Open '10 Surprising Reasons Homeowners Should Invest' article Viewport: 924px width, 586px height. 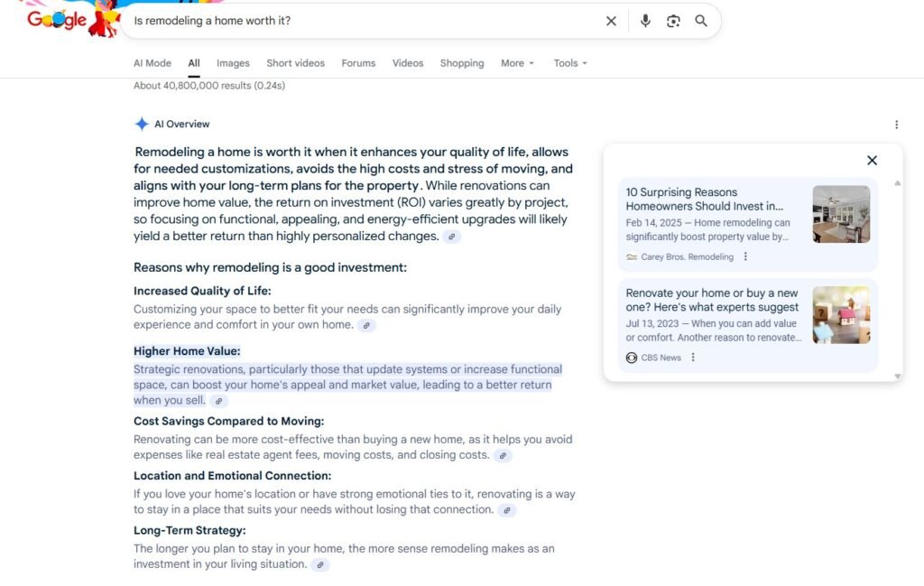[705, 199]
